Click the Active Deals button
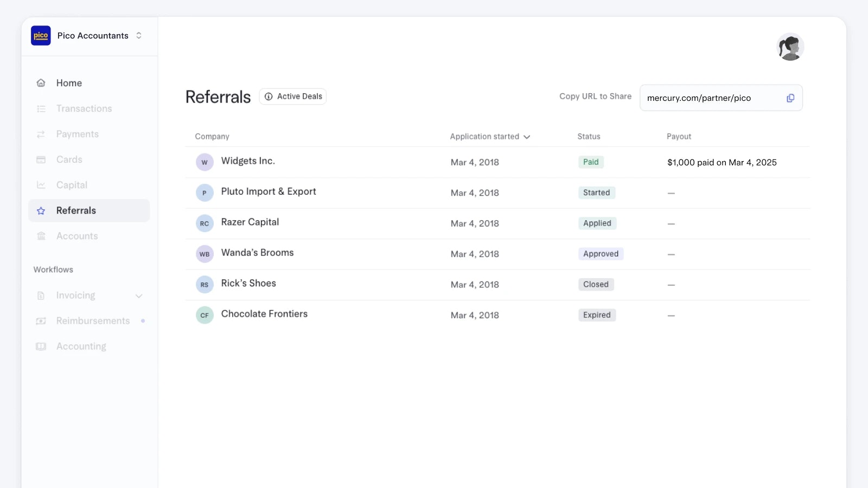The image size is (868, 488). click(293, 96)
